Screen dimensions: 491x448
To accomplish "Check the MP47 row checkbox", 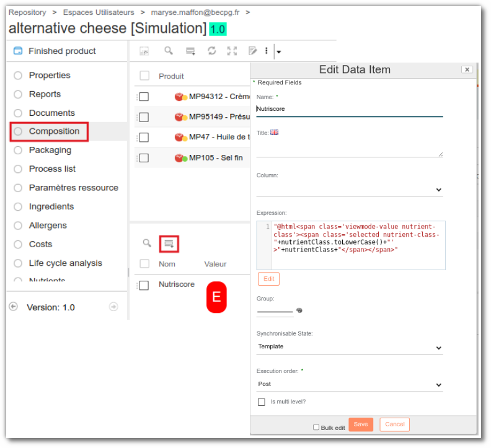I will (x=144, y=137).
